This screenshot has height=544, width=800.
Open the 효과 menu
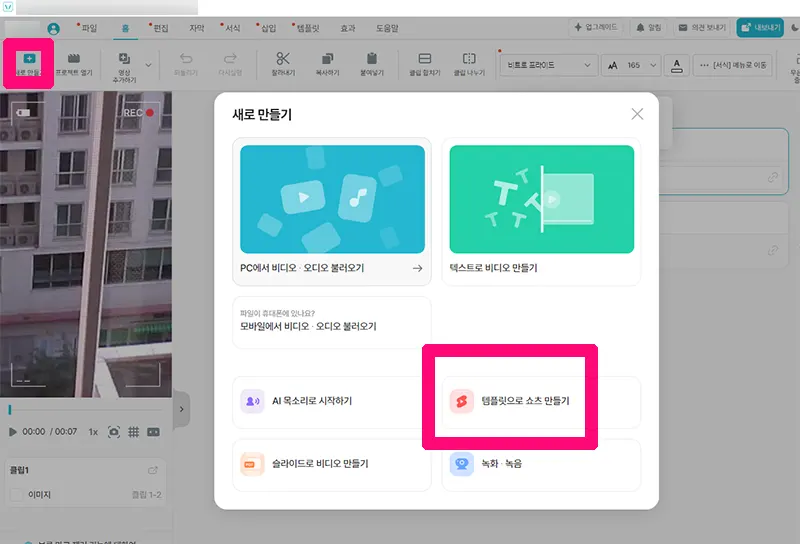tap(347, 28)
